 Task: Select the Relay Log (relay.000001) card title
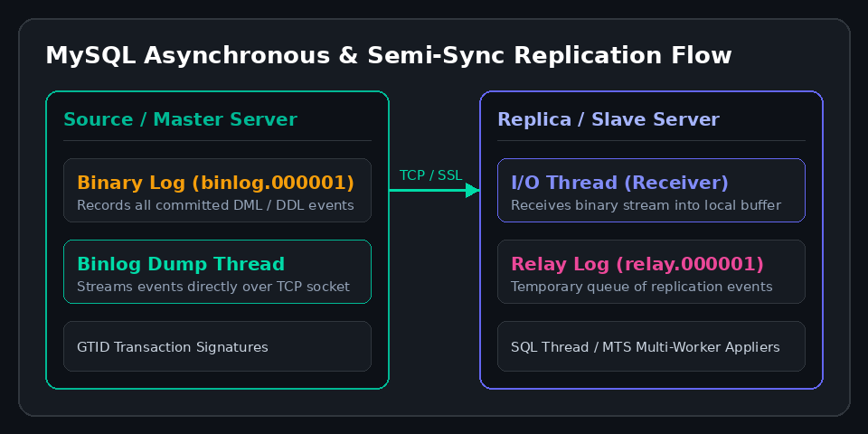[x=637, y=264]
